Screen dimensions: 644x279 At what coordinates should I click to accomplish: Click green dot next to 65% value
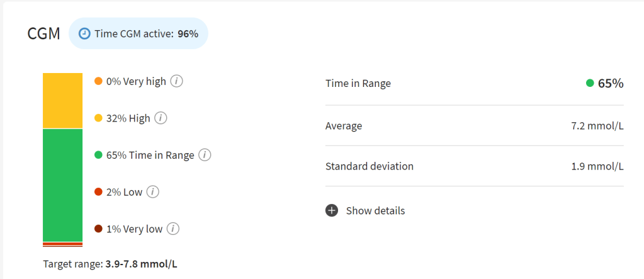coord(590,83)
